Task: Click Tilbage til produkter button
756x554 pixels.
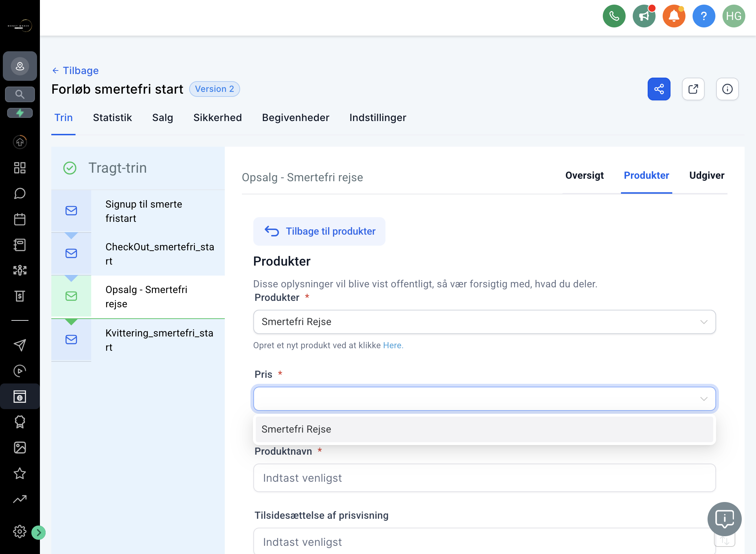Action: pos(319,231)
